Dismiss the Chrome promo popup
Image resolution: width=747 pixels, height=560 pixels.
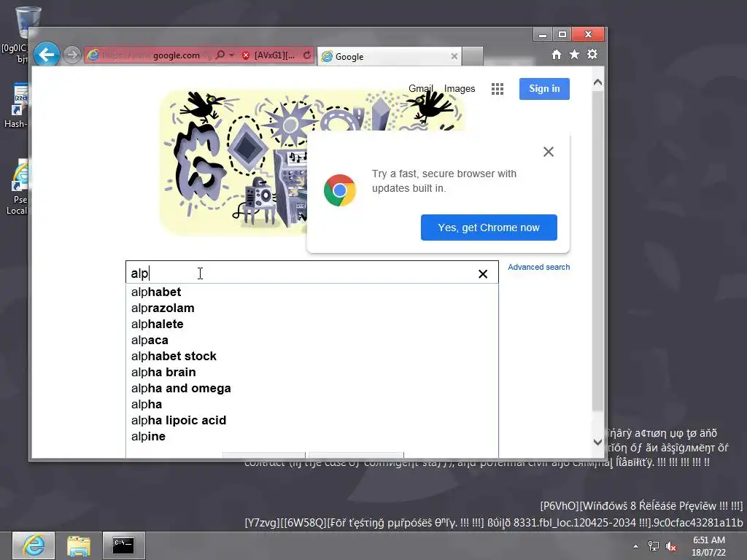point(549,152)
